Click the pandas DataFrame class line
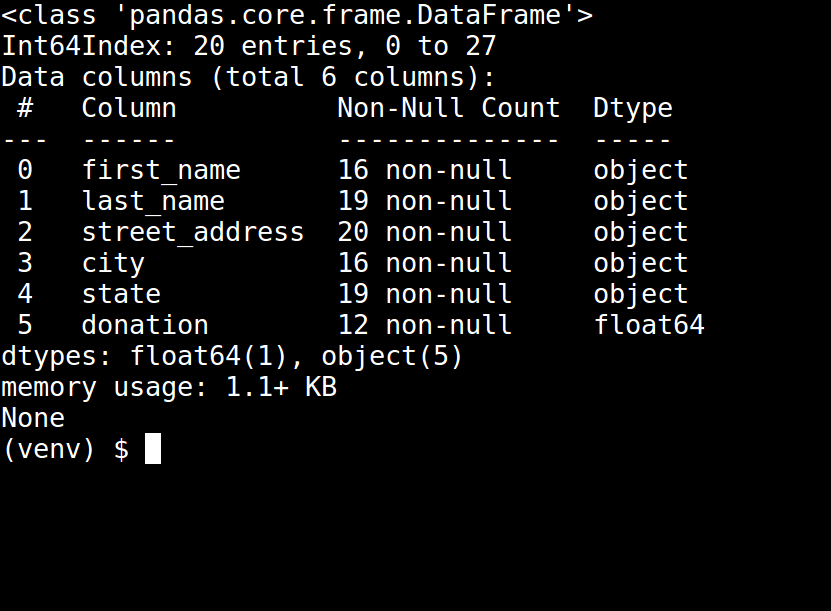This screenshot has width=831, height=611. 297,15
